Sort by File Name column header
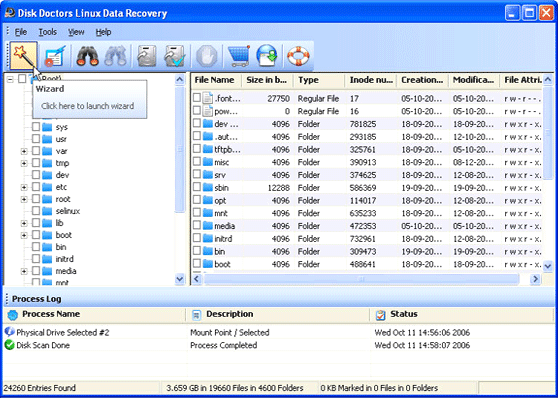The height and width of the screenshot is (398, 558). click(x=216, y=80)
